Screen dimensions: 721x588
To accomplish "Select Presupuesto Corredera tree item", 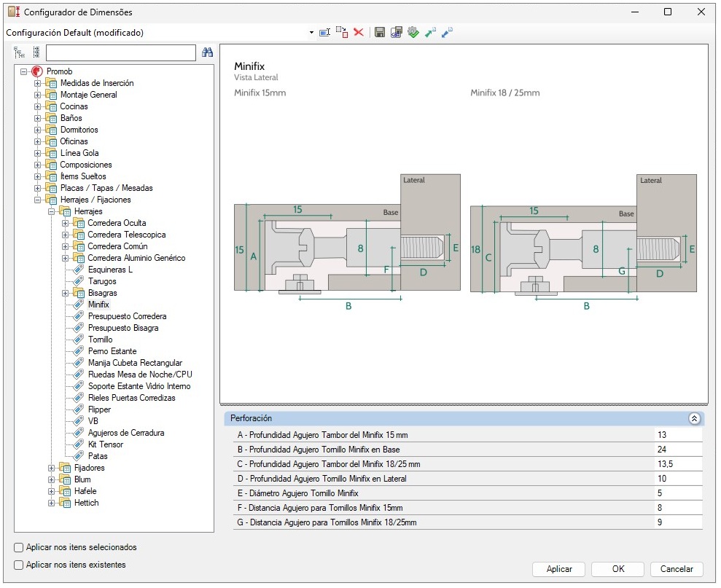I will [128, 316].
